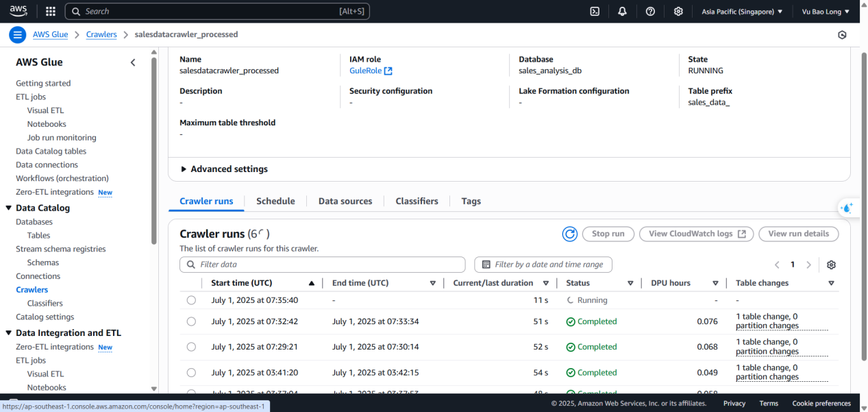Image resolution: width=868 pixels, height=412 pixels.
Task: Open Cookie preferences in footer
Action: point(821,404)
